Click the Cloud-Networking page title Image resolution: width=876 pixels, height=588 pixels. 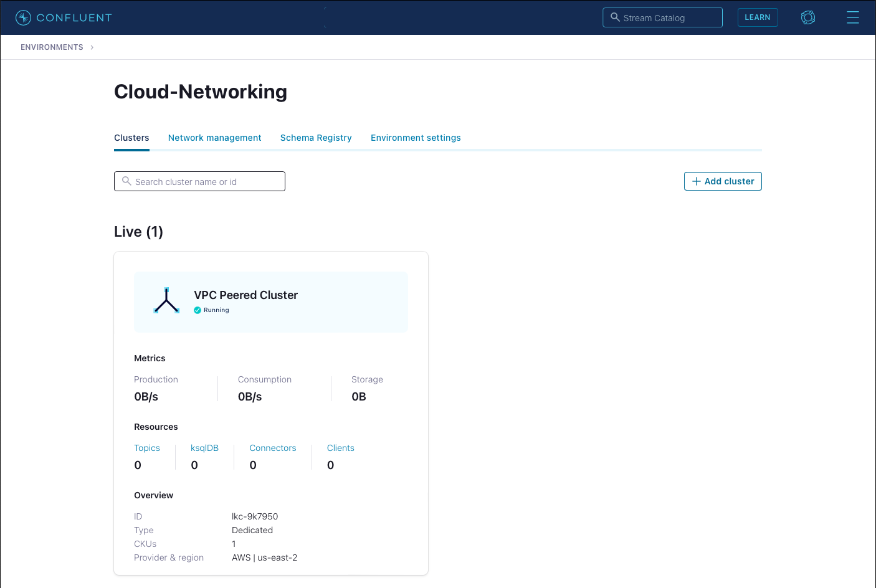(x=201, y=92)
